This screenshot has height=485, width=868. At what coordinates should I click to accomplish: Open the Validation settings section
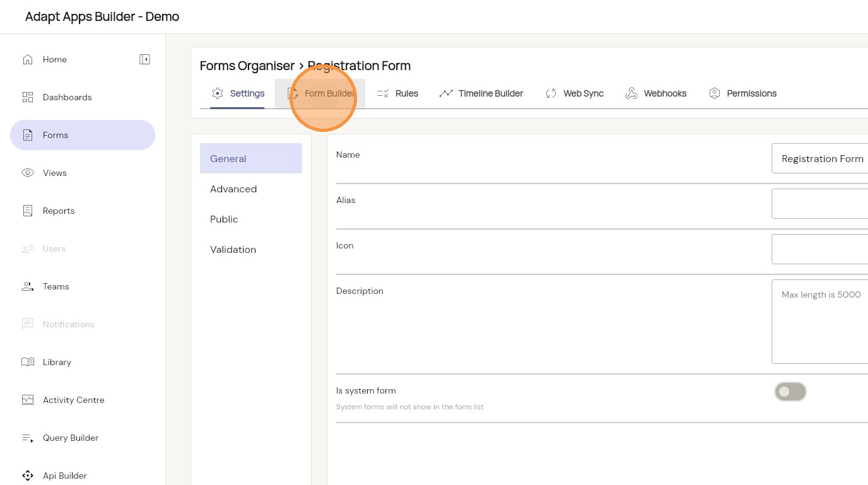tap(233, 250)
